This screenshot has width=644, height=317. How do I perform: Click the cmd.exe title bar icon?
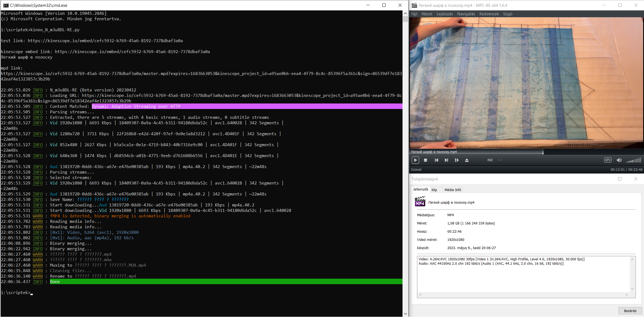coord(5,5)
